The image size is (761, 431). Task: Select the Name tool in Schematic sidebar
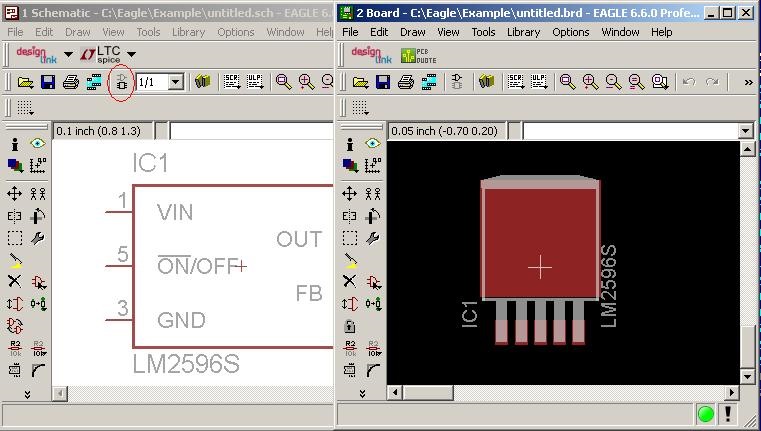(x=15, y=348)
